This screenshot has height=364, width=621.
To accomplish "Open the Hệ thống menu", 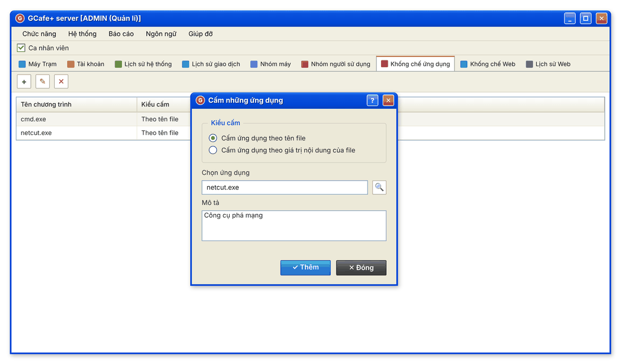I will pyautogui.click(x=82, y=34).
